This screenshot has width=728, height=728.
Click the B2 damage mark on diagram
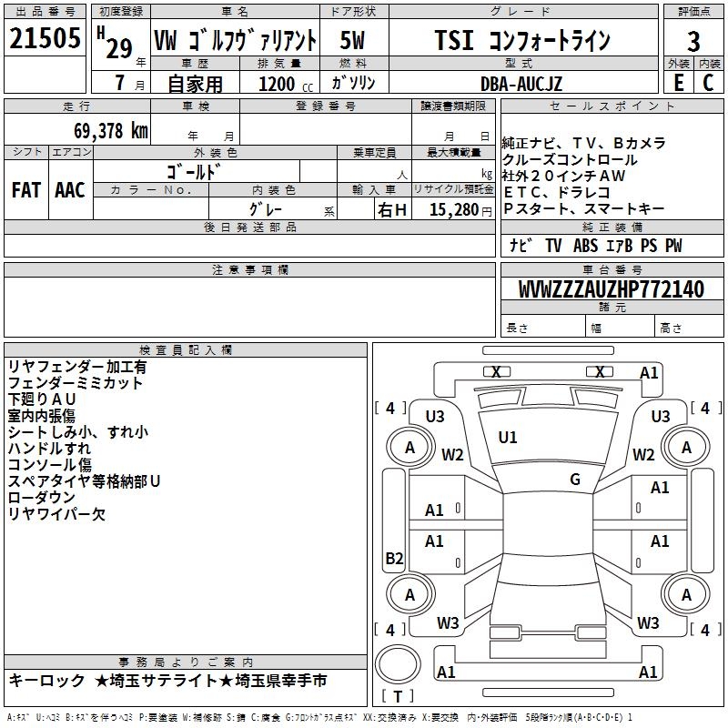point(394,558)
